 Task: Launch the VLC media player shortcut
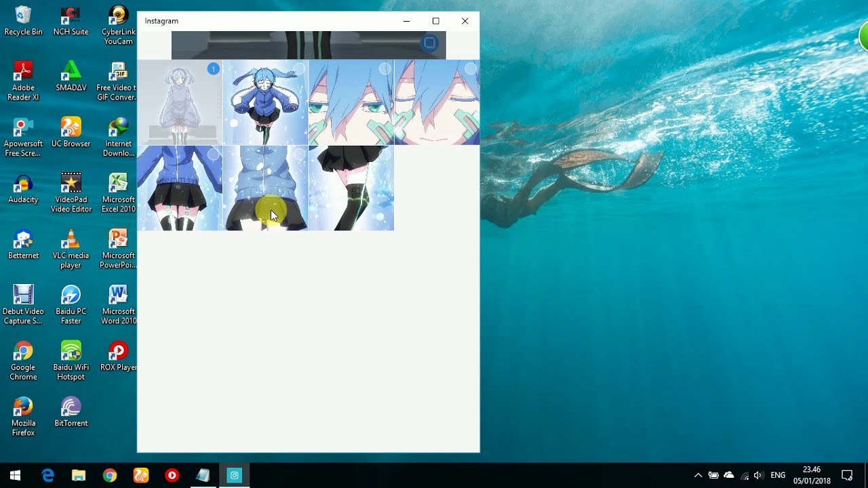point(71,249)
